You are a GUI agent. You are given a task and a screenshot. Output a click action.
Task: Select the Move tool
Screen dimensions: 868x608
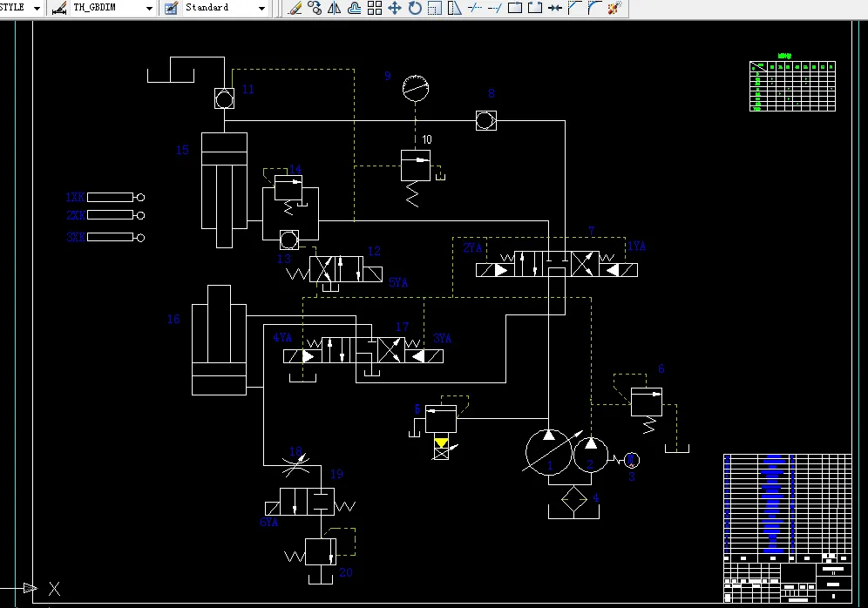[x=395, y=8]
